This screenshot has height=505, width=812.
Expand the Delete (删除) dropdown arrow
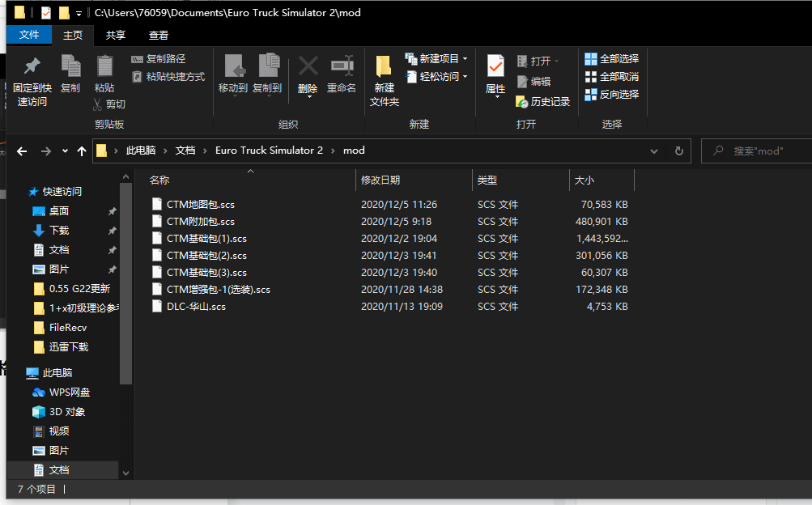pyautogui.click(x=308, y=97)
